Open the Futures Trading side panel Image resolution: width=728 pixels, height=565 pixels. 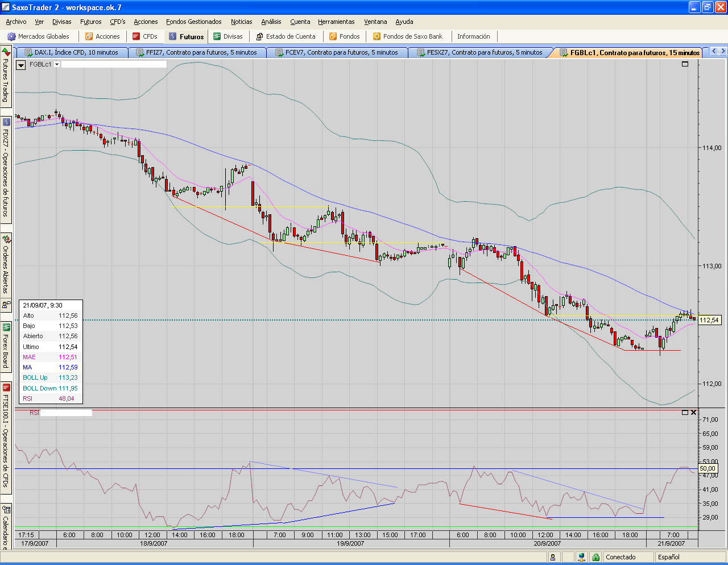coord(6,77)
